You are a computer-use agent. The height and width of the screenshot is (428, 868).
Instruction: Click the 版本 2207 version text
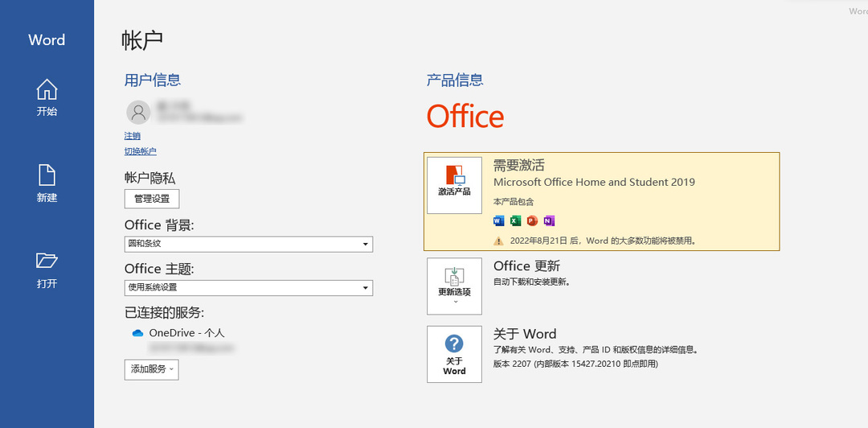click(x=575, y=364)
